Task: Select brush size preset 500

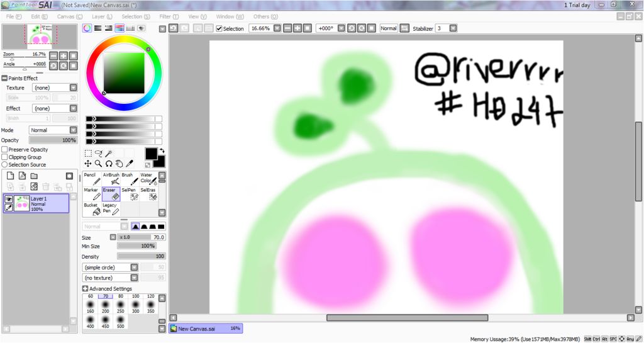Action: tap(120, 322)
